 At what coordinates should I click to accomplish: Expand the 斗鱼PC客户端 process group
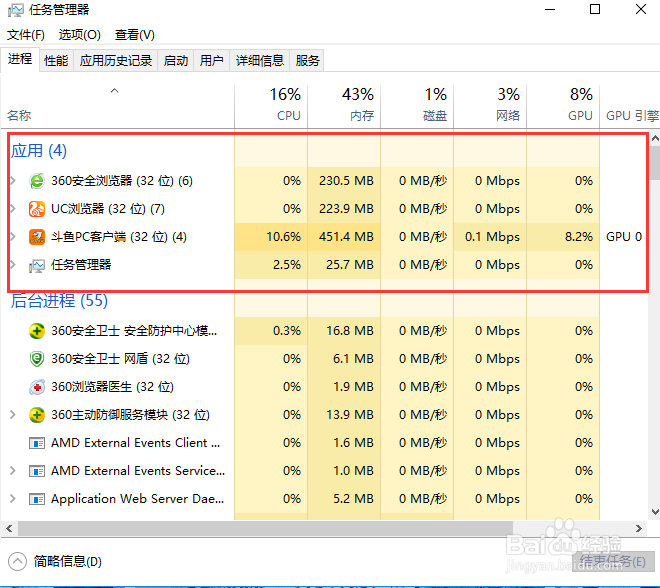(x=13, y=237)
